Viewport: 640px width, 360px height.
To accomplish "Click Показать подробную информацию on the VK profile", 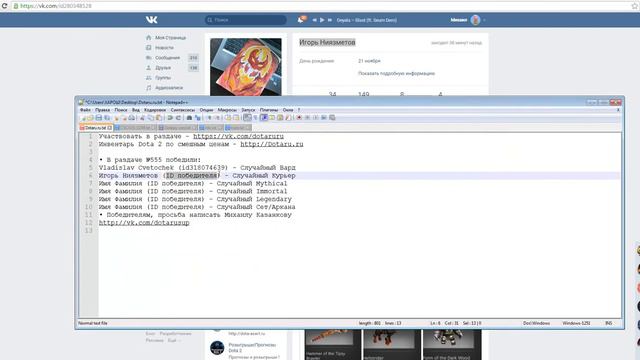I will [x=396, y=73].
